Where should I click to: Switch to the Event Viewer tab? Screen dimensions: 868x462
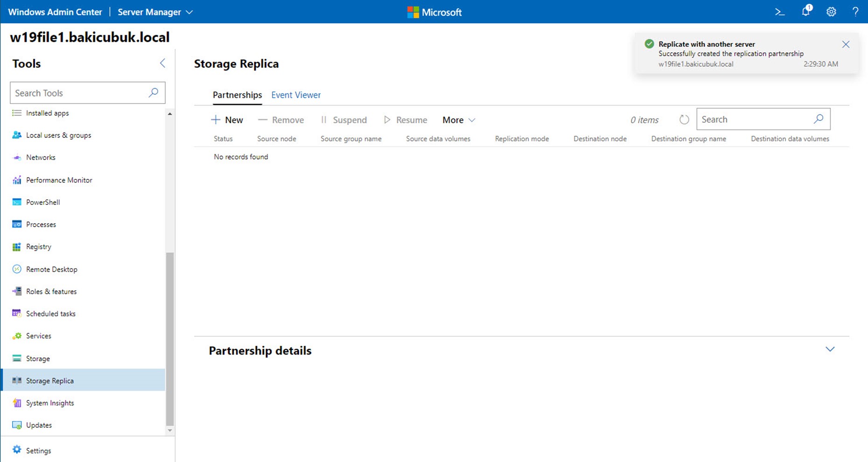(296, 95)
